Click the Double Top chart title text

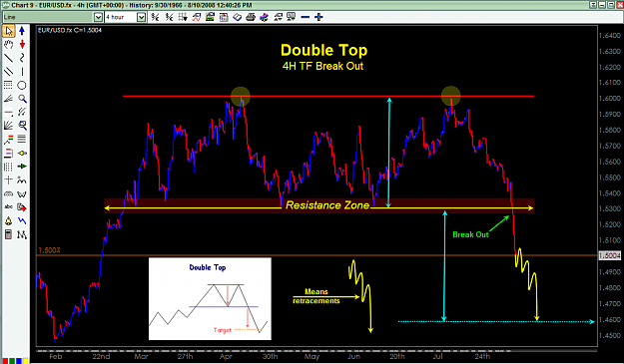[323, 51]
